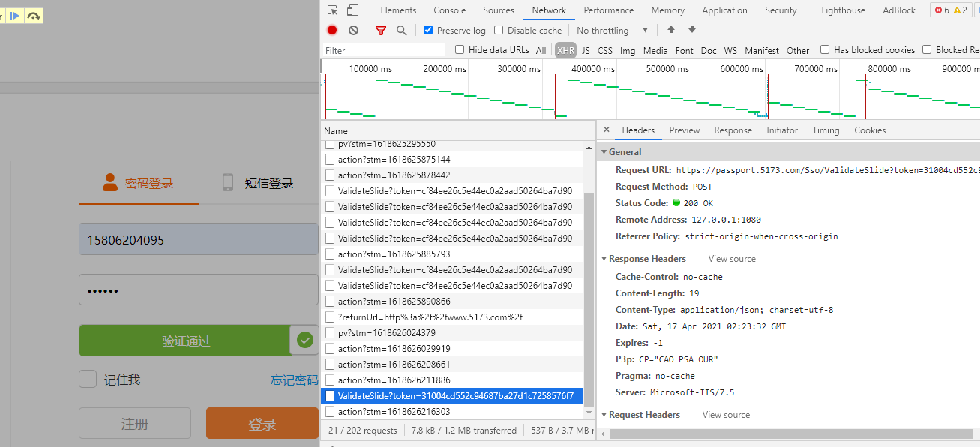Close the request details pane
Image resolution: width=980 pixels, height=447 pixels.
point(607,130)
